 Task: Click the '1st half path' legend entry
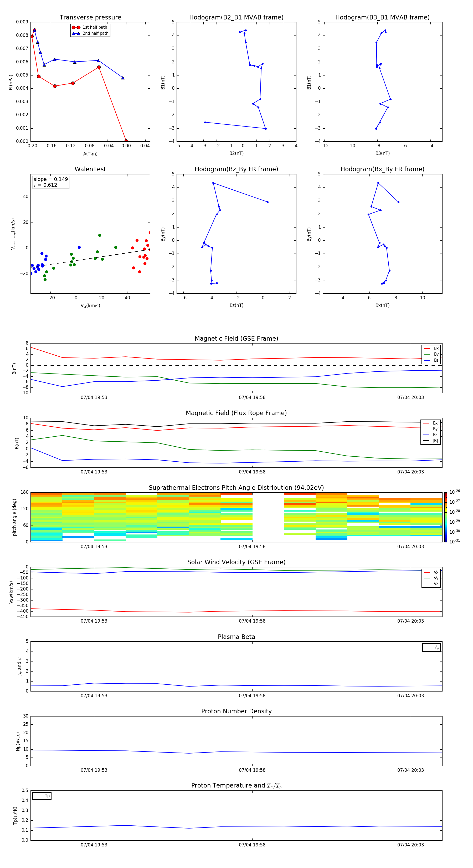90,27
